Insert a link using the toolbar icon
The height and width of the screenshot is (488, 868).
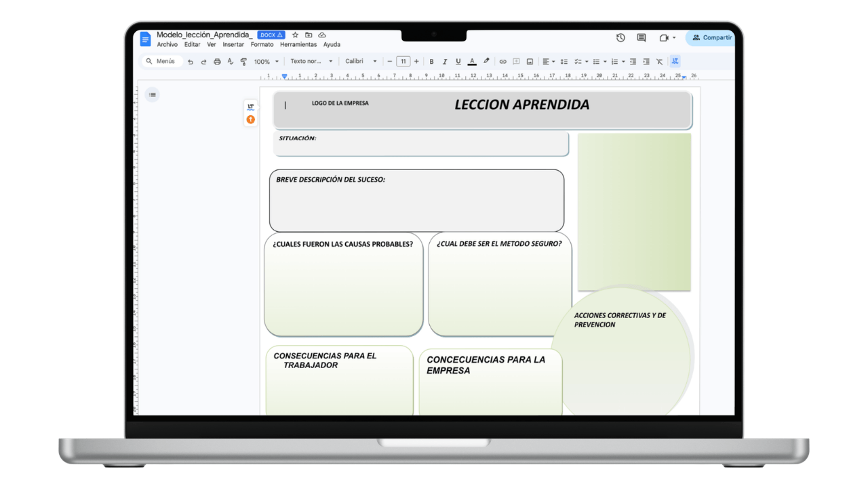pos(503,61)
